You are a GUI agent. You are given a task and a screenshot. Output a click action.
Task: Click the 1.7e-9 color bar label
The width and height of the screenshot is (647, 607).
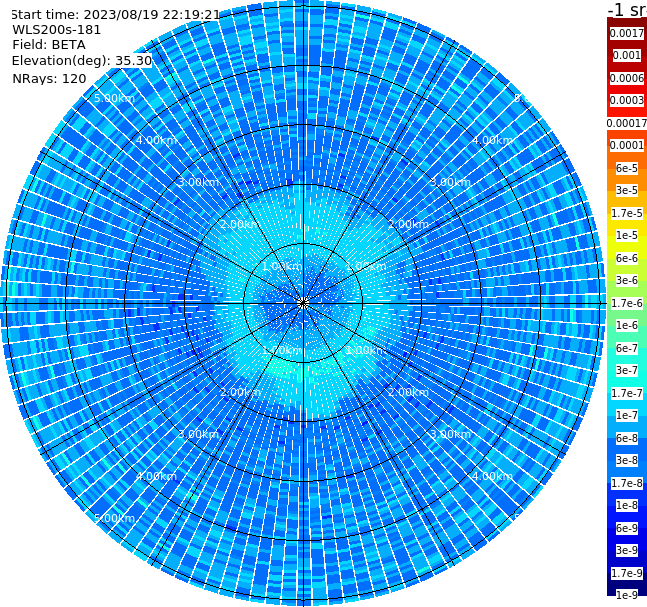(x=627, y=573)
